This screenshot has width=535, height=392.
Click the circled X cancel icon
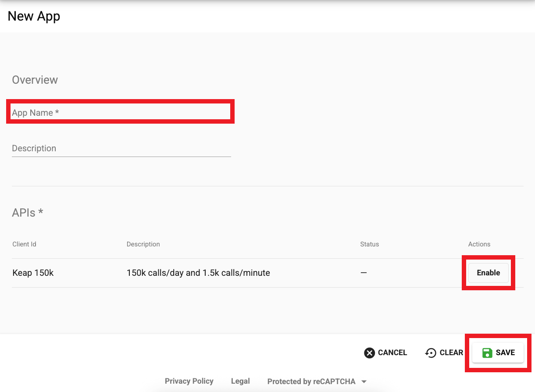(369, 352)
